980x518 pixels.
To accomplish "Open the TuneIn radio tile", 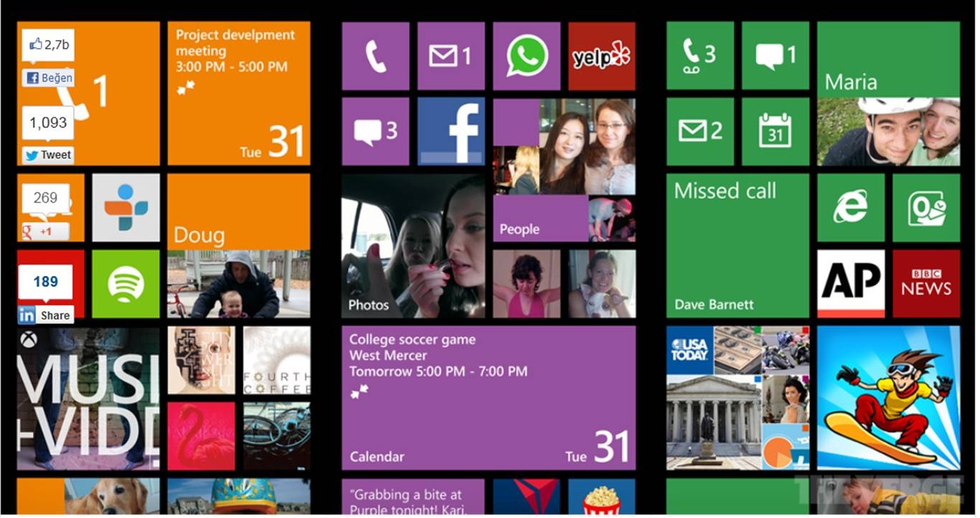I will 126,208.
